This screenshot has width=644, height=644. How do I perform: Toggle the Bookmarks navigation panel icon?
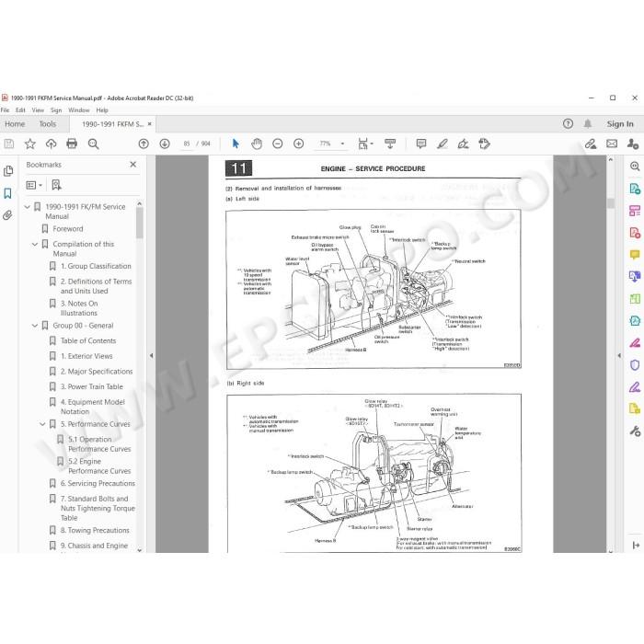click(x=7, y=193)
